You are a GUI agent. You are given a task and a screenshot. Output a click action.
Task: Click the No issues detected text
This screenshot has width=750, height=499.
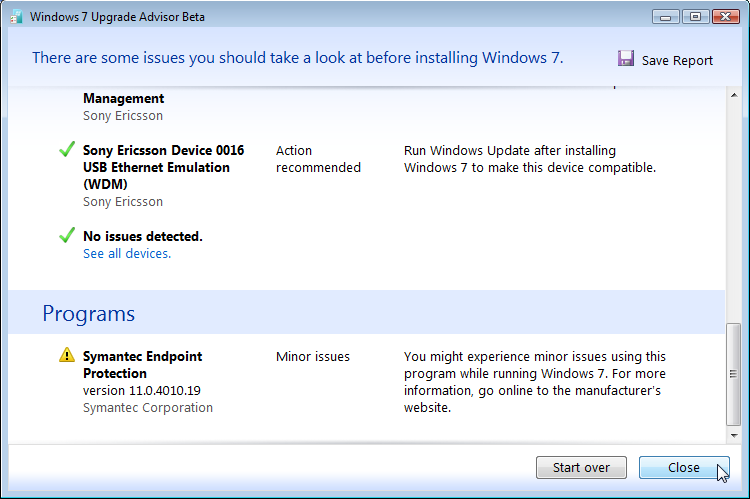click(143, 236)
